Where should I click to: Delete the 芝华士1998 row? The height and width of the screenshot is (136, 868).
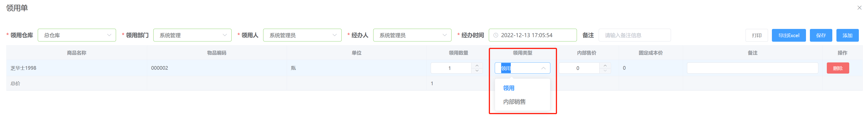point(838,68)
